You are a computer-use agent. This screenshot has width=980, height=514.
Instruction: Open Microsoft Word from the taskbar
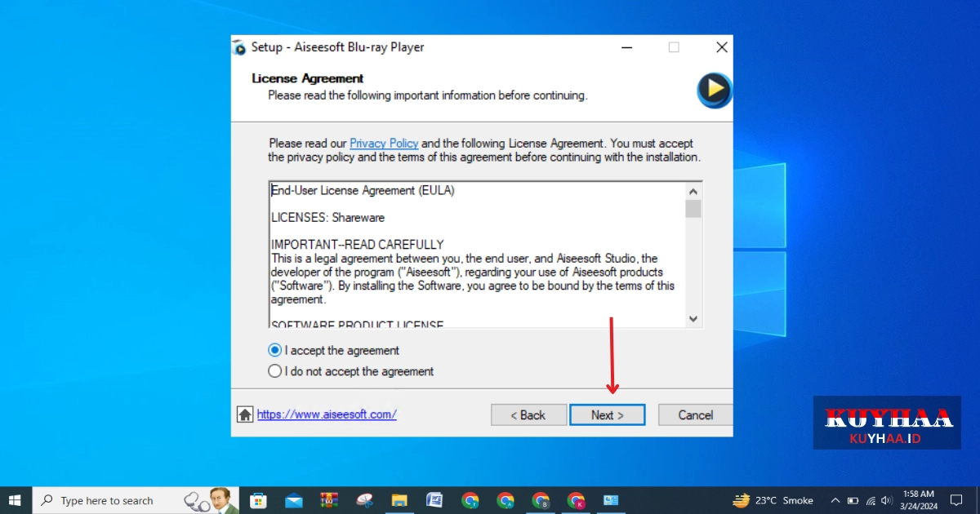click(x=434, y=500)
